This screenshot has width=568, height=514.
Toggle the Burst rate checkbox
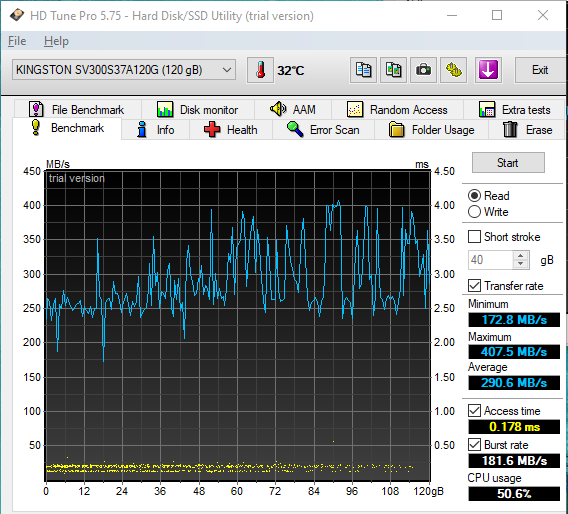(475, 445)
